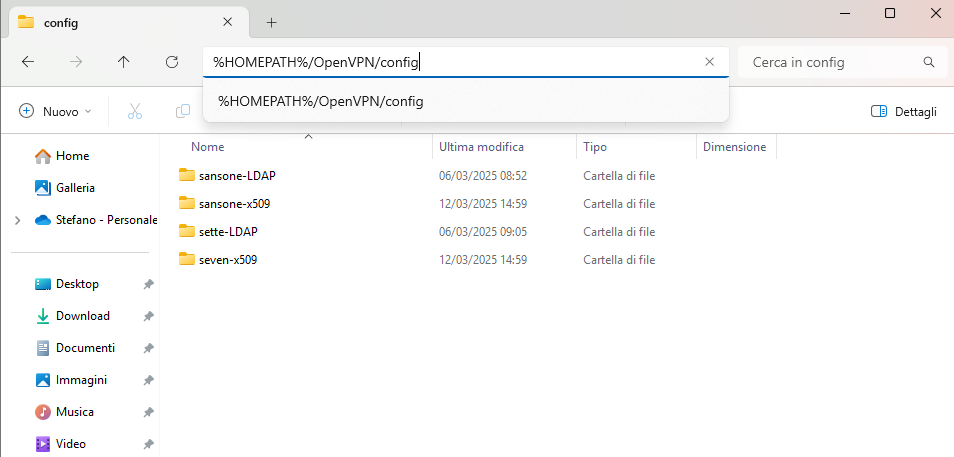Click the search magnifier icon
This screenshot has height=457, width=954.
pyautogui.click(x=928, y=61)
